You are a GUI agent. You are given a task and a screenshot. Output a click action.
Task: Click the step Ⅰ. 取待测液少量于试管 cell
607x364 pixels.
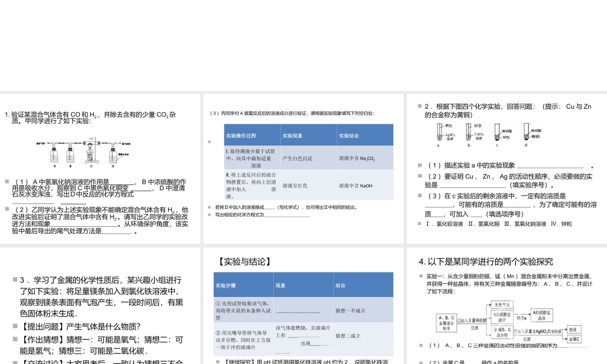pos(252,158)
